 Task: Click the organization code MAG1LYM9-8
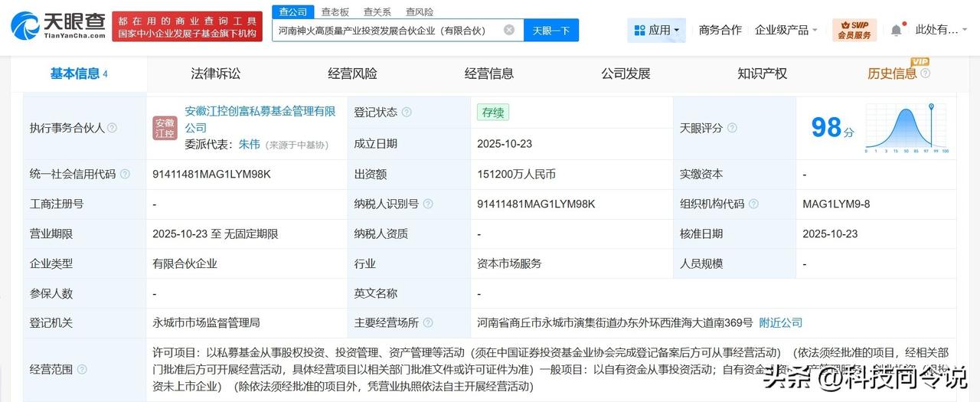coord(836,204)
